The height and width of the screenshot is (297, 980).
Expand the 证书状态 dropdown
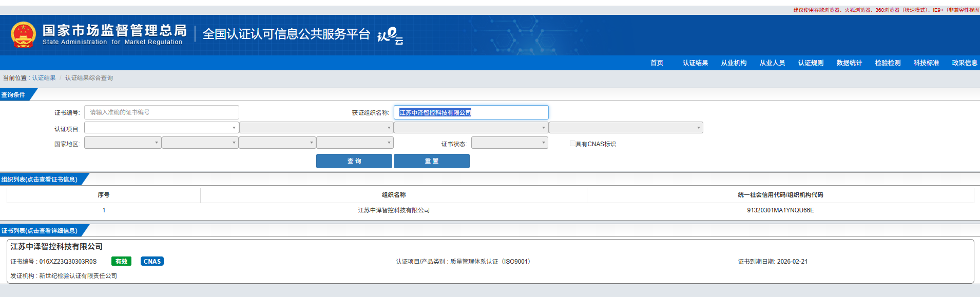(x=509, y=143)
